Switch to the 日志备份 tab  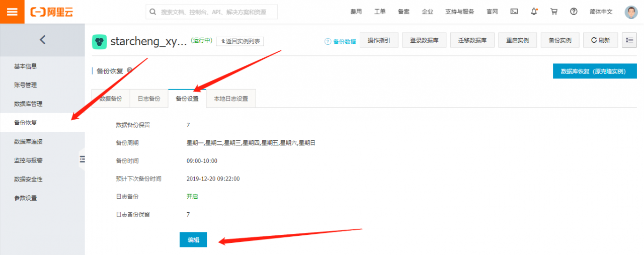(149, 99)
